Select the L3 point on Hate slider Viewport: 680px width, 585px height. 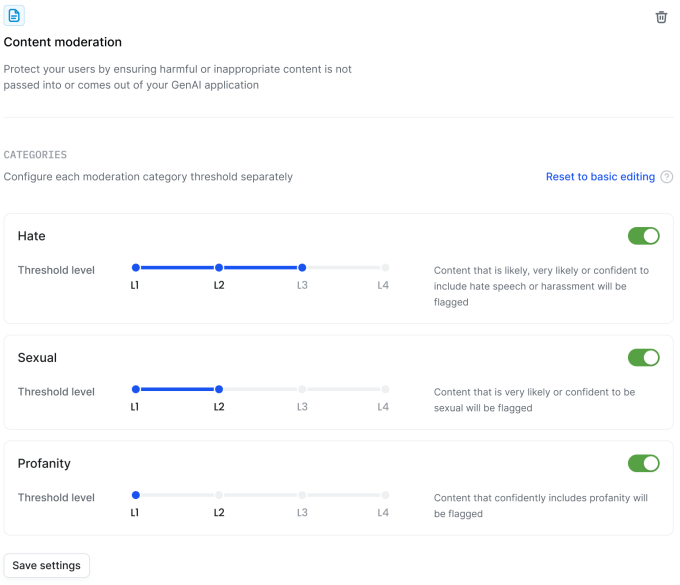302,268
